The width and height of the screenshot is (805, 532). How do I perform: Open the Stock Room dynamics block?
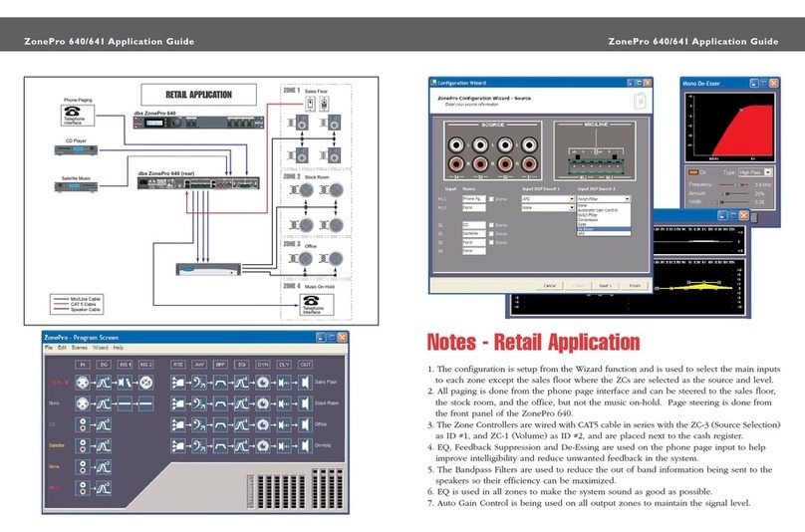pos(263,403)
